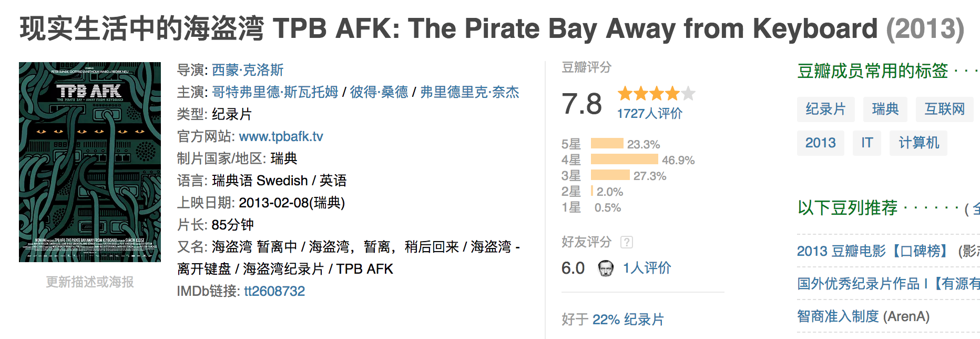Select the 互联网 tag
Image resolution: width=980 pixels, height=339 pixels.
coord(945,109)
